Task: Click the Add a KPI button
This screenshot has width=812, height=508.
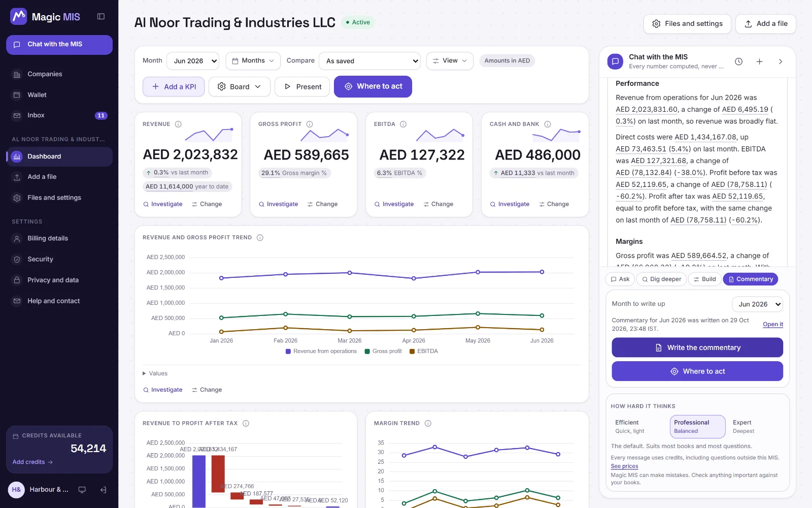Action: (x=174, y=87)
